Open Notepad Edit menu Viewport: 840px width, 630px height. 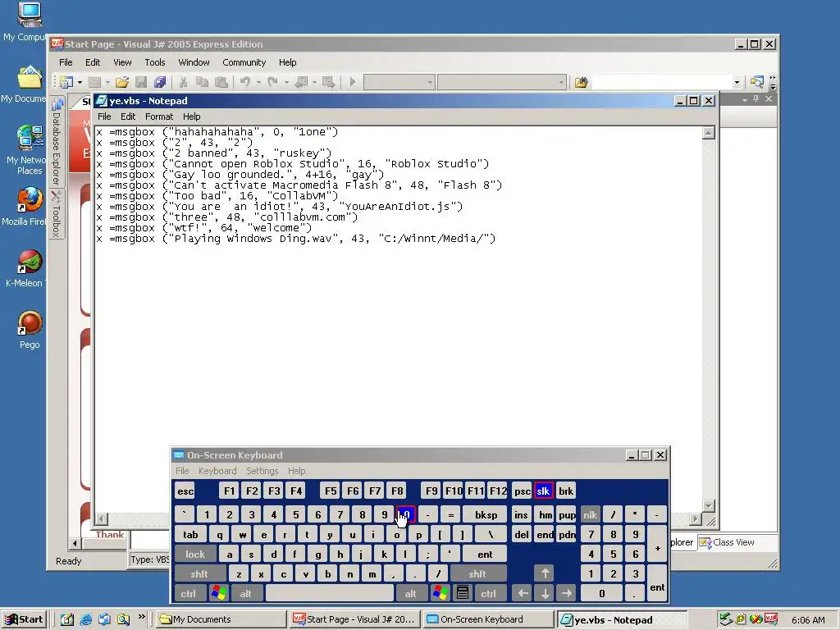click(128, 116)
